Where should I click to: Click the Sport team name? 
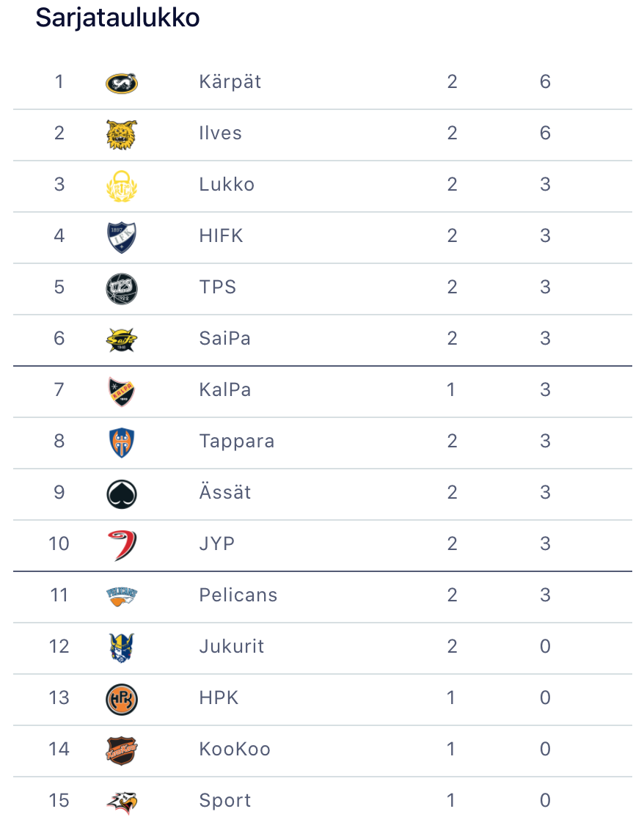pyautogui.click(x=225, y=800)
